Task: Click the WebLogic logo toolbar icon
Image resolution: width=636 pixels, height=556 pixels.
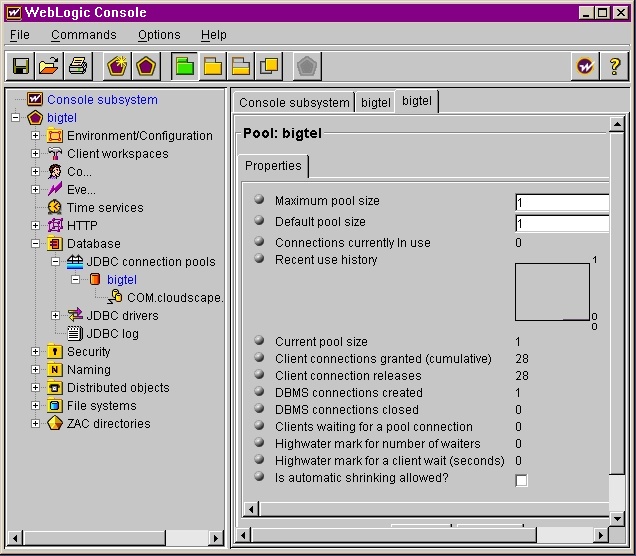Action: point(585,66)
